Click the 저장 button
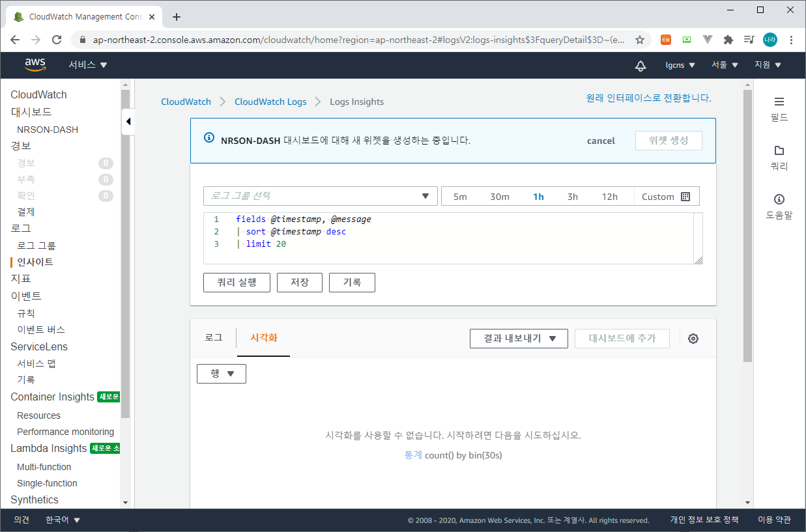The width and height of the screenshot is (806, 532). (x=300, y=283)
